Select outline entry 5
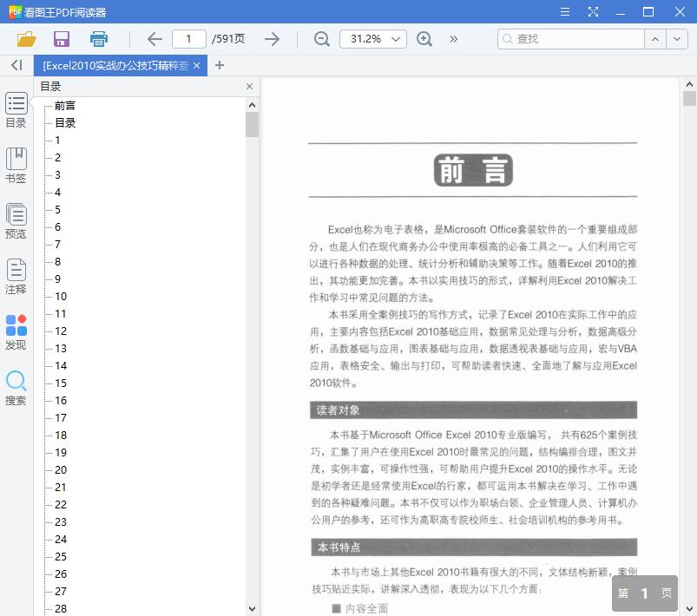 (58, 210)
